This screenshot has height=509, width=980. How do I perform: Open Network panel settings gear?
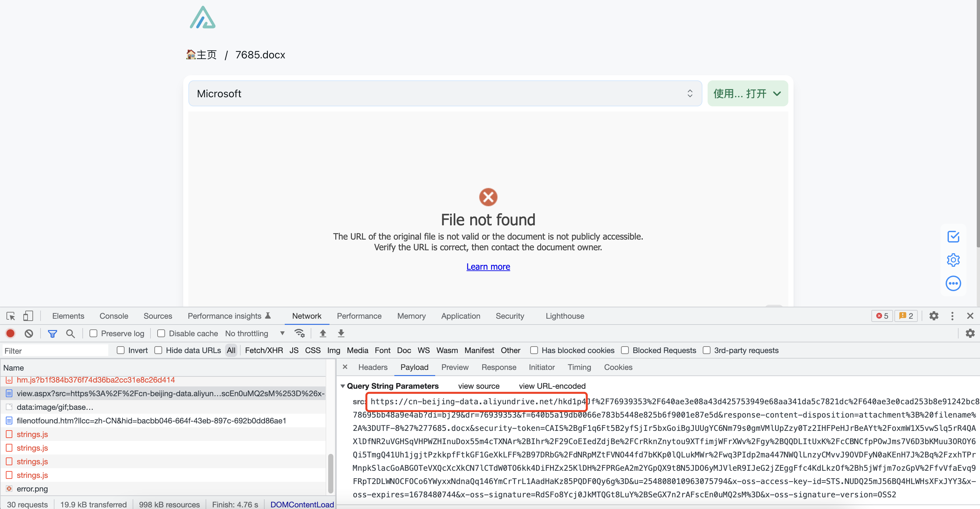(x=970, y=333)
